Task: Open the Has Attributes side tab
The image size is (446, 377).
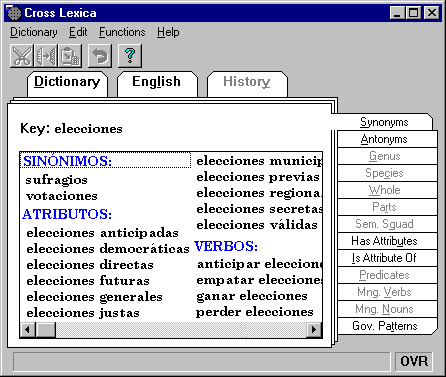Action: pyautogui.click(x=387, y=241)
